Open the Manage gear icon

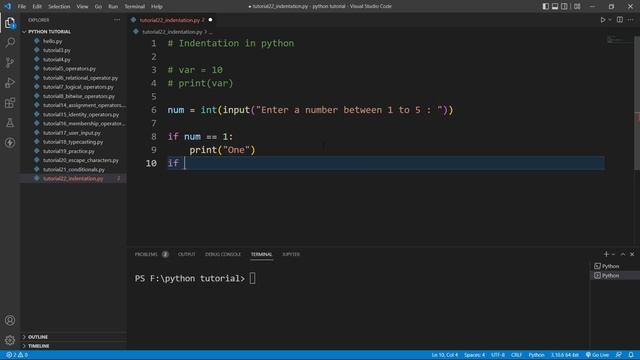coord(10,340)
